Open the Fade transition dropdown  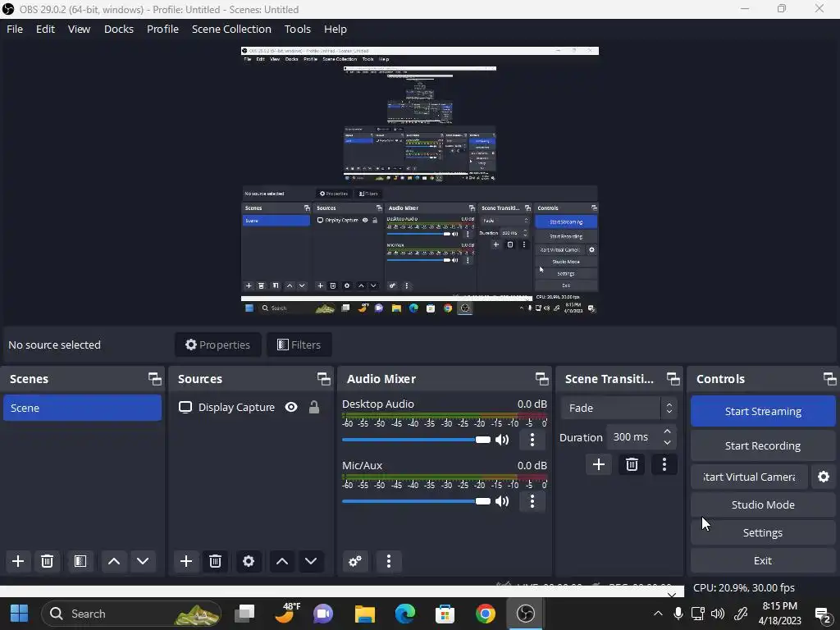(x=619, y=409)
